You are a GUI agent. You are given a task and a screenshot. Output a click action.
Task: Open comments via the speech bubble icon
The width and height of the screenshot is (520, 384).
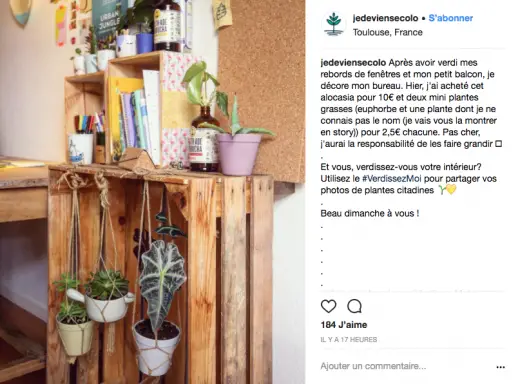pyautogui.click(x=354, y=306)
